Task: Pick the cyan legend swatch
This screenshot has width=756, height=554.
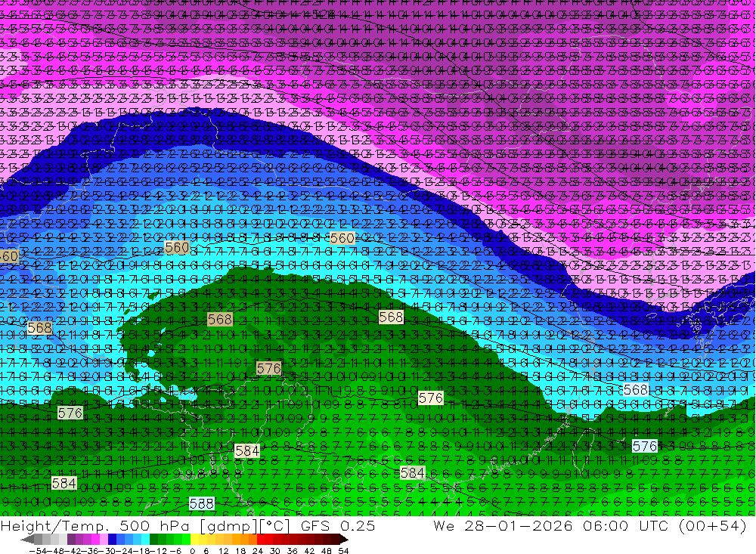Action: (145, 539)
